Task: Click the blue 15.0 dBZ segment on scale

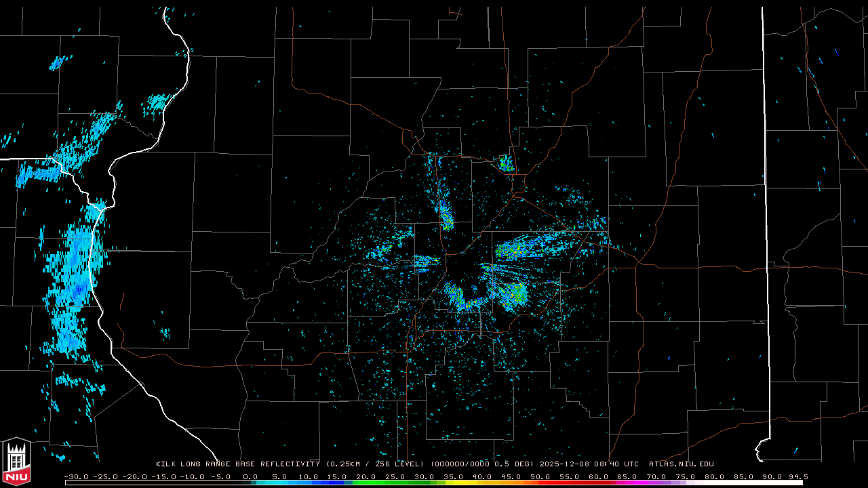Action: click(337, 483)
